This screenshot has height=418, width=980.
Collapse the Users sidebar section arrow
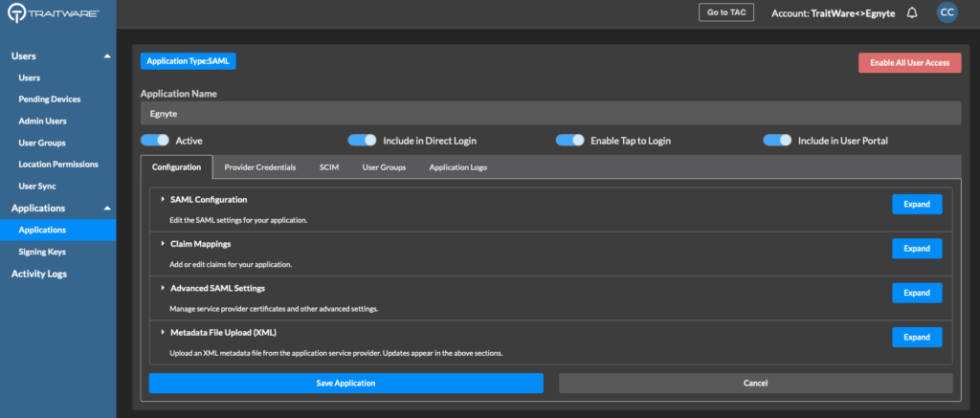[x=107, y=56]
